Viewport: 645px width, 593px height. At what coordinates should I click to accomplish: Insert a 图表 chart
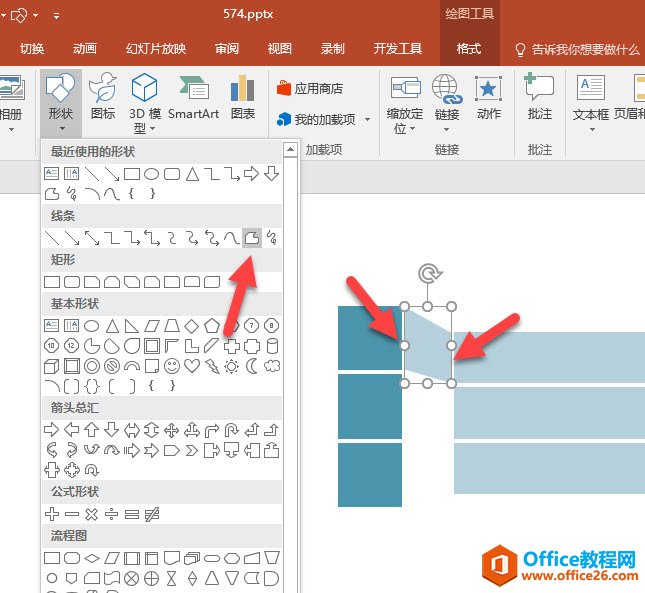click(243, 97)
